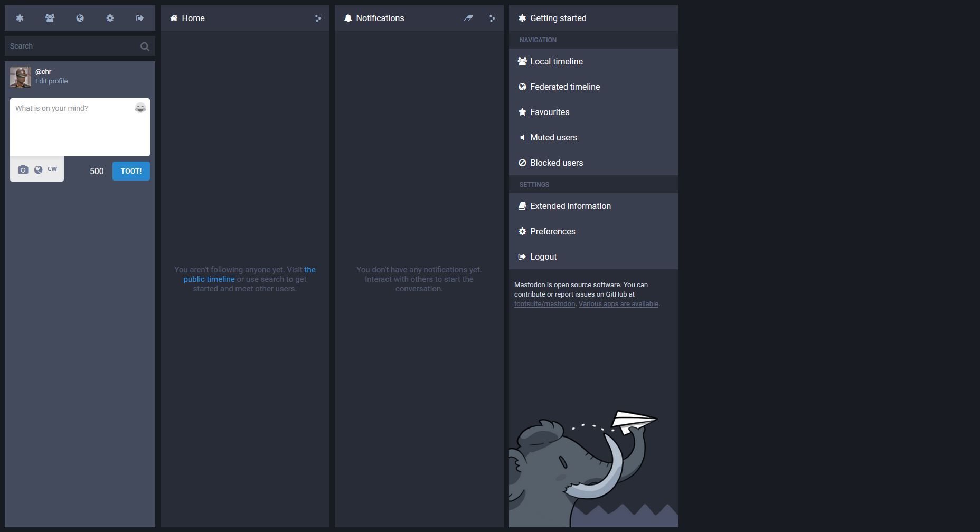The image size is (980, 532).
Task: Click the NAVIGATION section label
Action: point(538,40)
